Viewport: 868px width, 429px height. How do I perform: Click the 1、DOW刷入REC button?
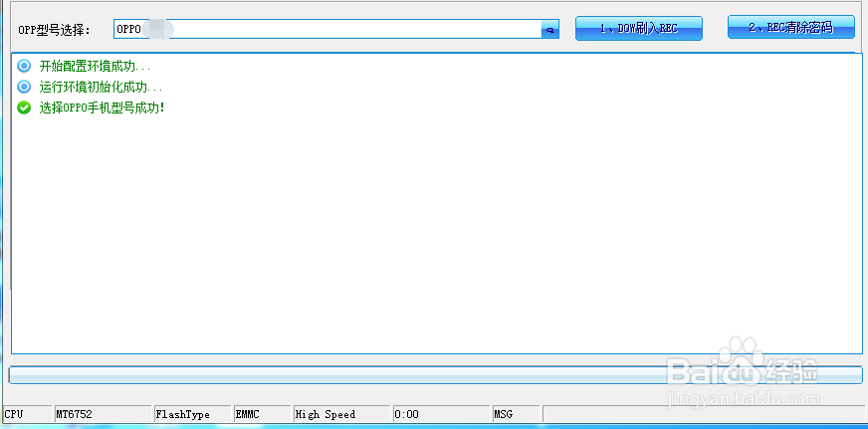point(639,28)
